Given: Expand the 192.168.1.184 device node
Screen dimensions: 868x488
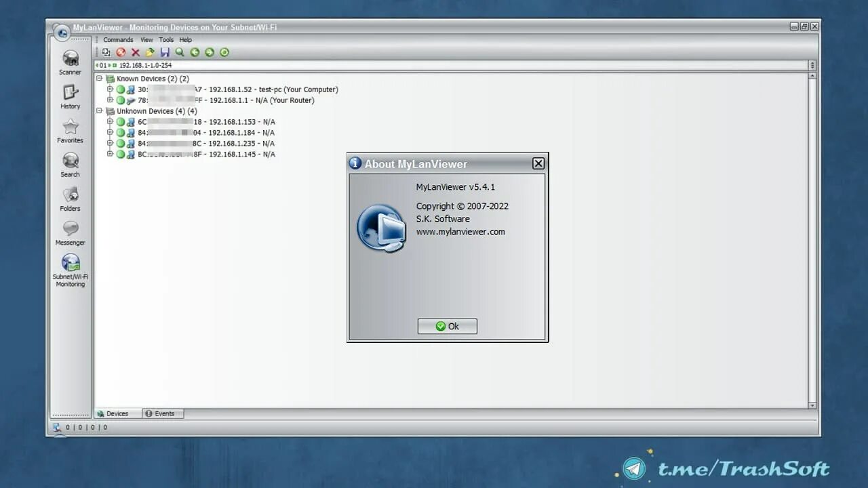Looking at the screenshot, I should point(110,133).
